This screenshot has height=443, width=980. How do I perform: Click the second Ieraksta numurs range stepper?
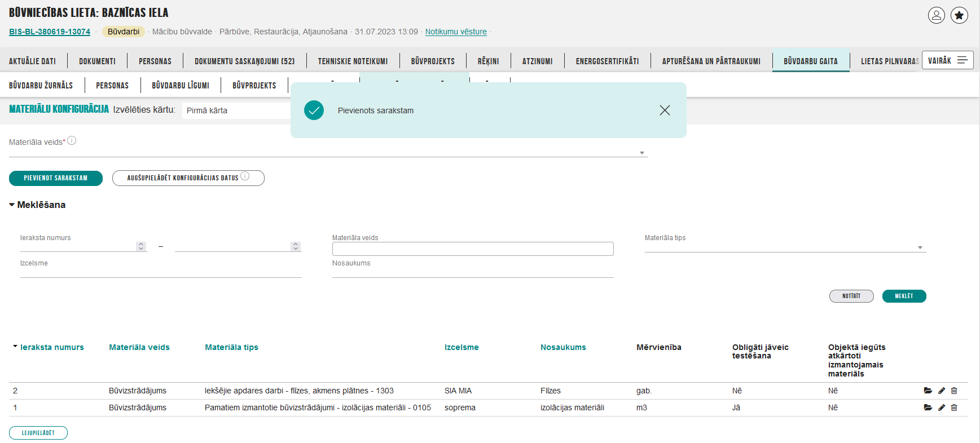pyautogui.click(x=296, y=246)
